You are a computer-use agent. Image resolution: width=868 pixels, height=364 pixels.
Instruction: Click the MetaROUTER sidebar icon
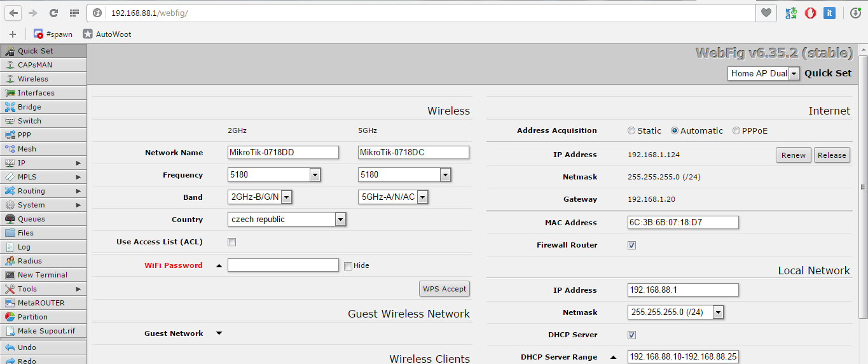(x=10, y=303)
